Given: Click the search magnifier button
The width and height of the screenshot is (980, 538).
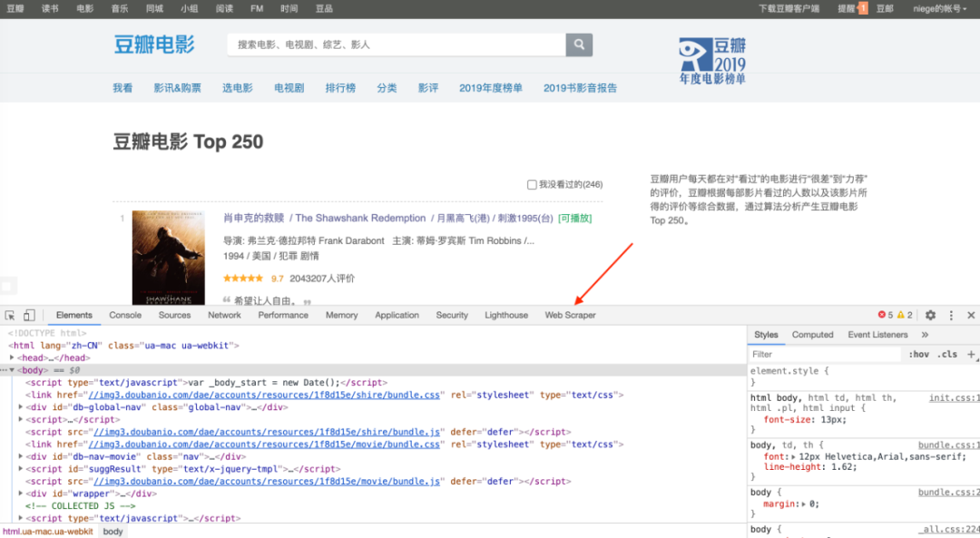Looking at the screenshot, I should tap(579, 44).
